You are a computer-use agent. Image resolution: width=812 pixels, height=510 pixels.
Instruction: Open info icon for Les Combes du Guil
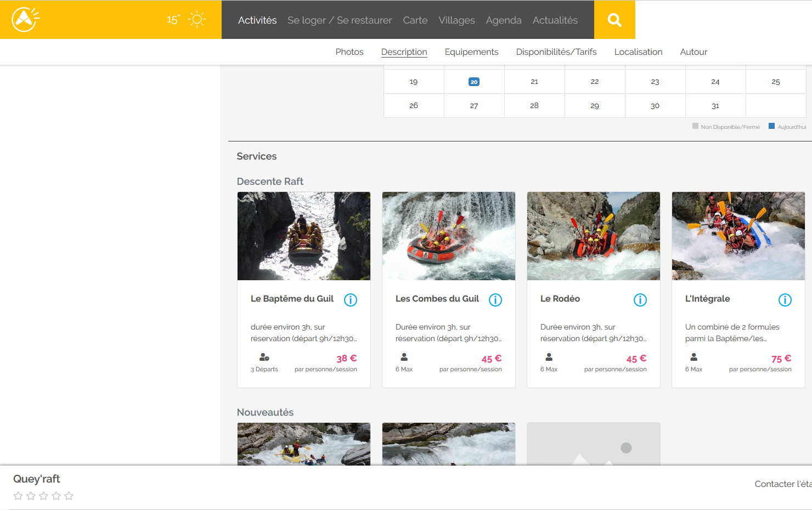click(x=495, y=300)
